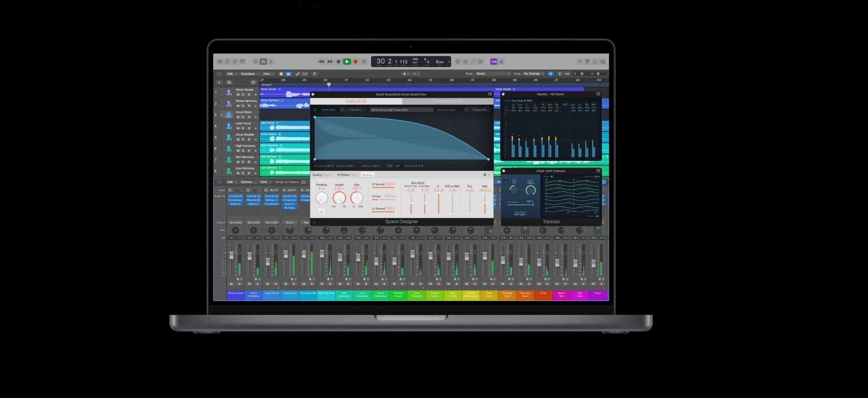Add a new track with the plus button
The image size is (868, 398).
click(219, 82)
